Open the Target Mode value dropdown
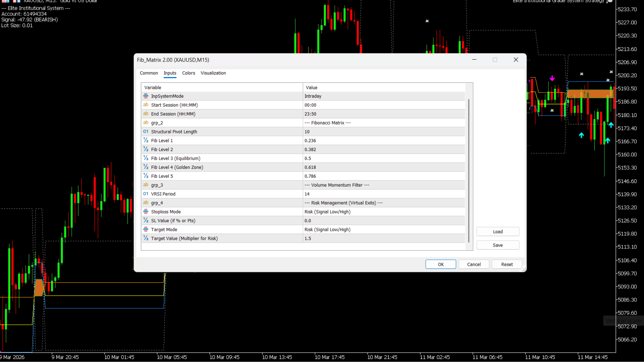The width and height of the screenshot is (644, 362). point(384,230)
